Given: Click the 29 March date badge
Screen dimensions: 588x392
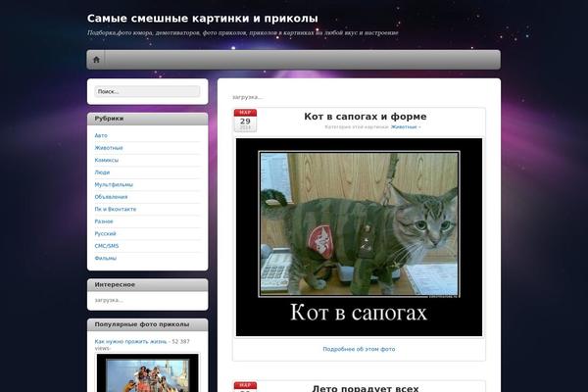Looking at the screenshot, I should [245, 120].
